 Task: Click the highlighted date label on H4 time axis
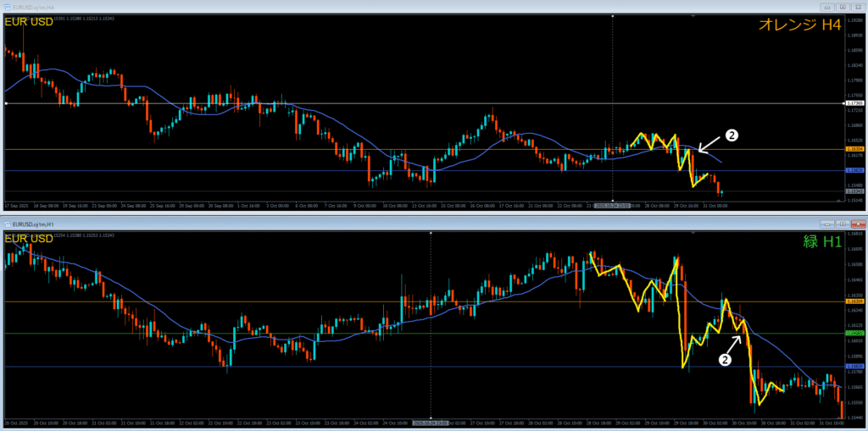[x=611, y=205]
